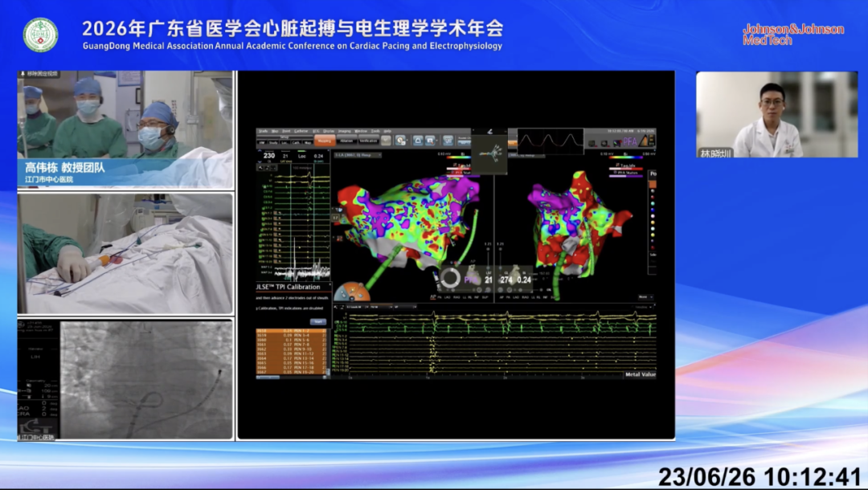Open the Map menu
This screenshot has width=868, height=490.
coord(275,131)
